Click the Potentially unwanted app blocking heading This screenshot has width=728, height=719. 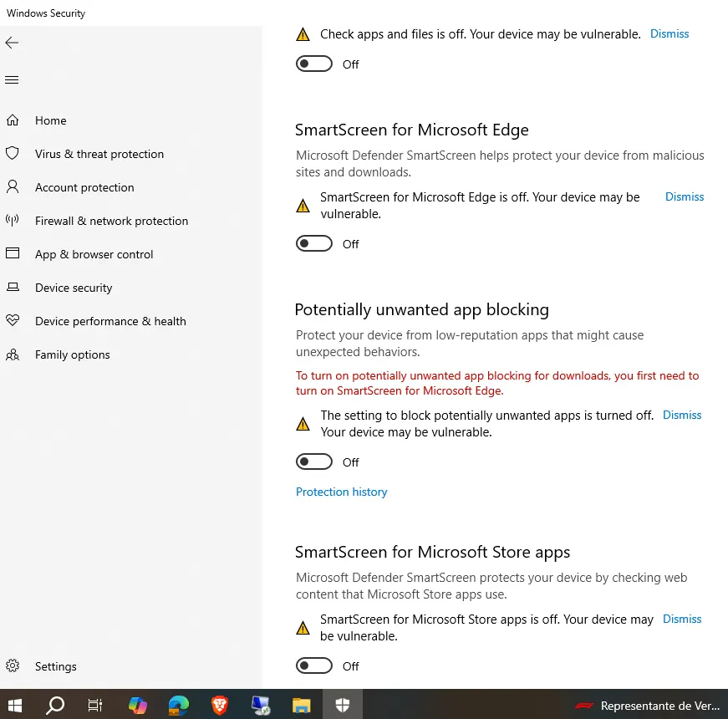421,309
